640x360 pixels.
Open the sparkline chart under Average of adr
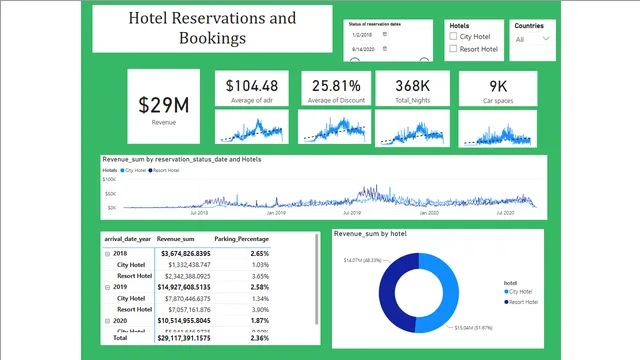(252, 127)
